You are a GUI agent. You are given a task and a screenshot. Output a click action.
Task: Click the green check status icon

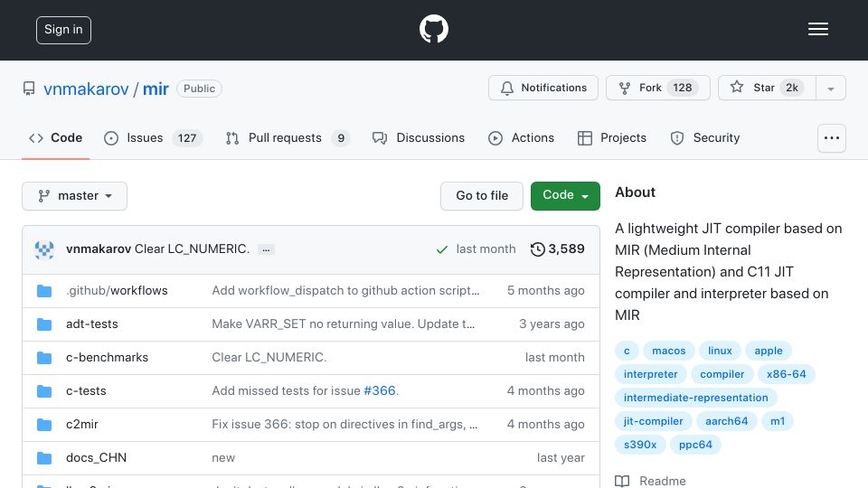442,249
